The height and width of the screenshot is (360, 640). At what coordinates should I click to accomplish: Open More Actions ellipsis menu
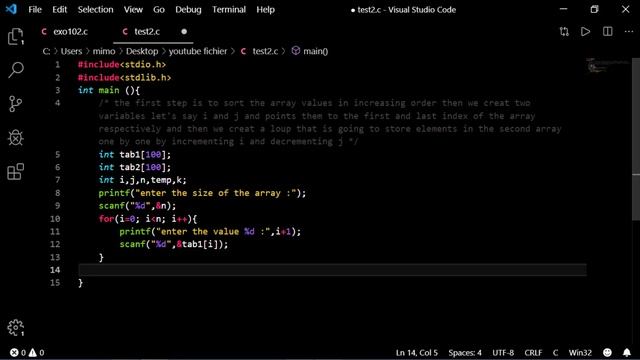629,31
